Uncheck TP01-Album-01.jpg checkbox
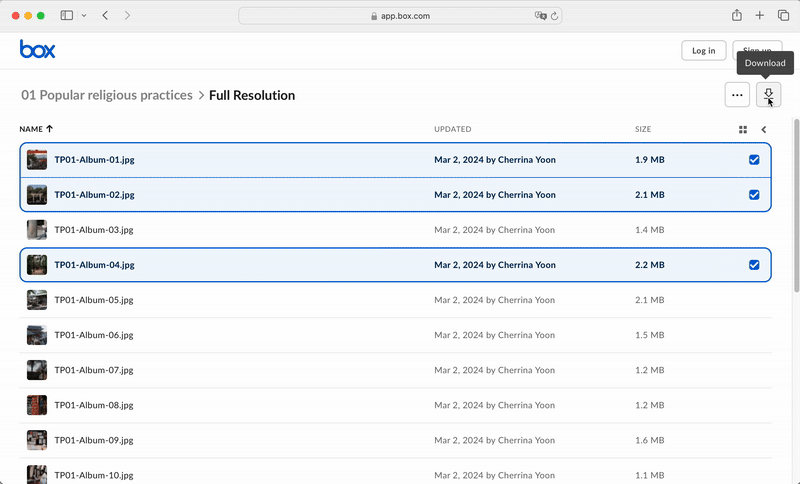The height and width of the screenshot is (484, 800). point(754,160)
